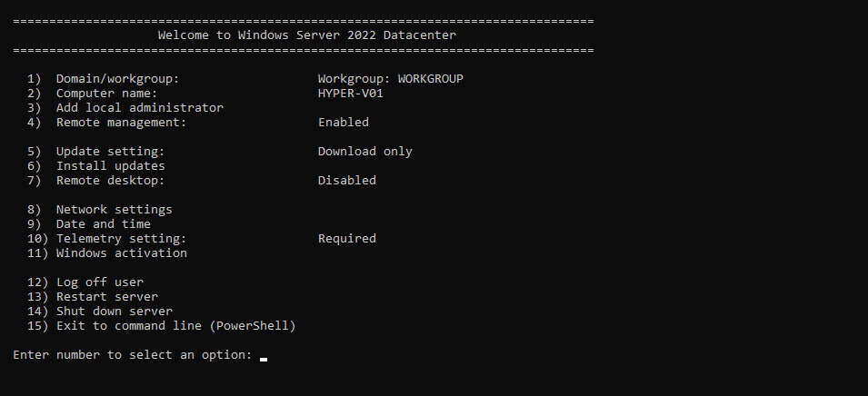Screen dimensions: 868x396
Task: Click the Workgroup: WORKGROUP value
Action: (x=390, y=79)
